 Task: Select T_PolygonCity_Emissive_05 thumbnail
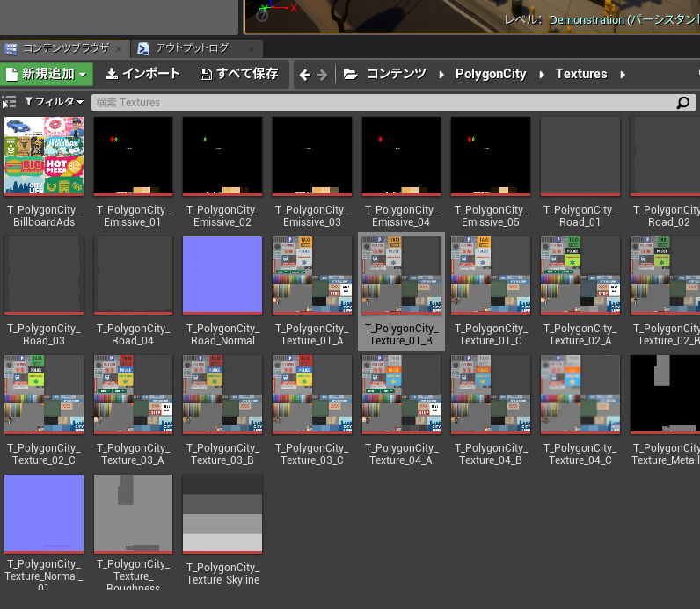[491, 156]
